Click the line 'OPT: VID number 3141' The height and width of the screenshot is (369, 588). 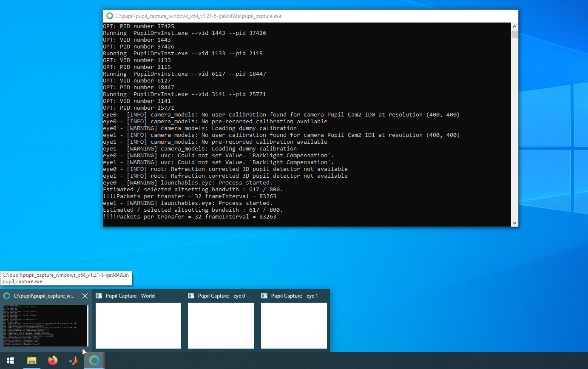pos(137,101)
